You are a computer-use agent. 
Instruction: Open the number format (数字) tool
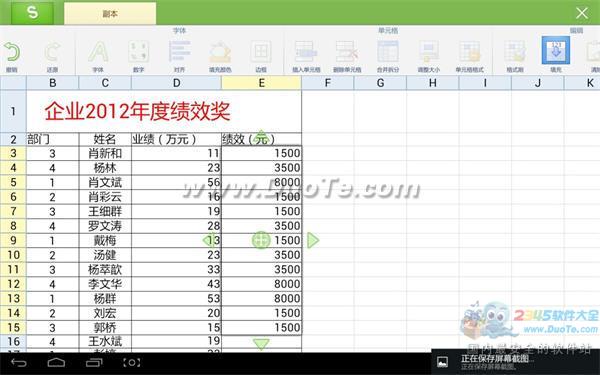pos(139,52)
